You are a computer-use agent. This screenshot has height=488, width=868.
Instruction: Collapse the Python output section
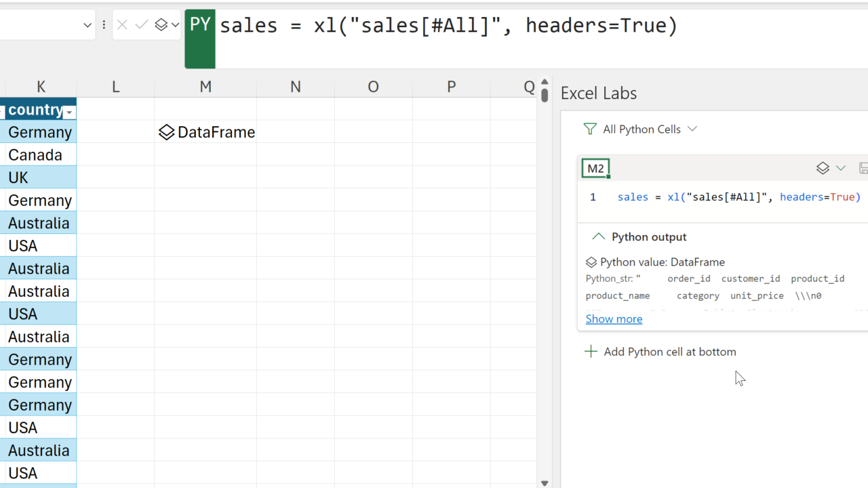pyautogui.click(x=598, y=237)
